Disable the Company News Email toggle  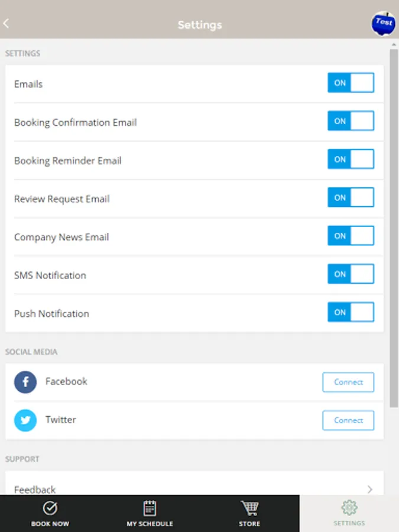[x=351, y=236]
